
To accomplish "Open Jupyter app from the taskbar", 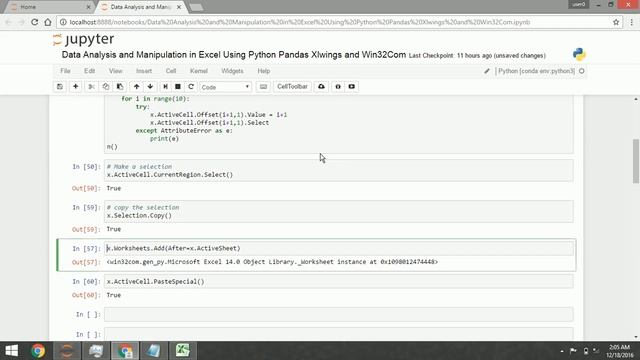I will [67, 351].
